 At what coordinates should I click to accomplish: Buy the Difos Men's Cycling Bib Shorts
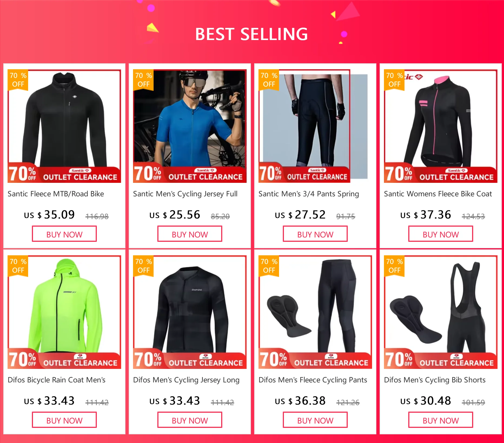441,420
